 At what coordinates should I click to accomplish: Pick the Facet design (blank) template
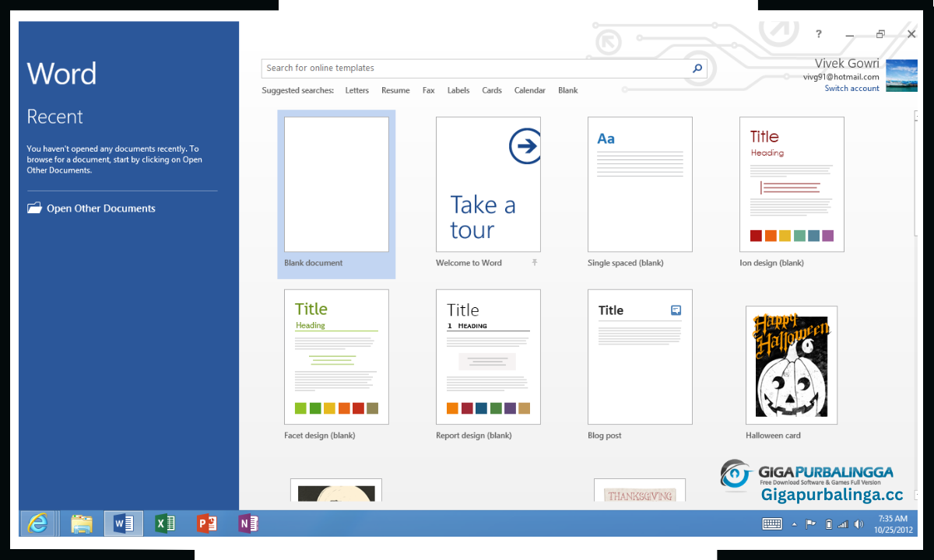(336, 357)
